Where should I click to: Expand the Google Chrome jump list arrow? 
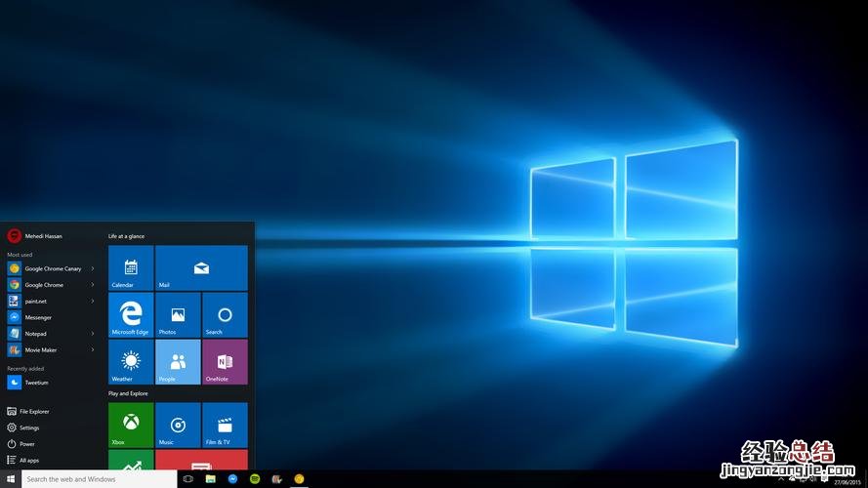pyautogui.click(x=93, y=285)
